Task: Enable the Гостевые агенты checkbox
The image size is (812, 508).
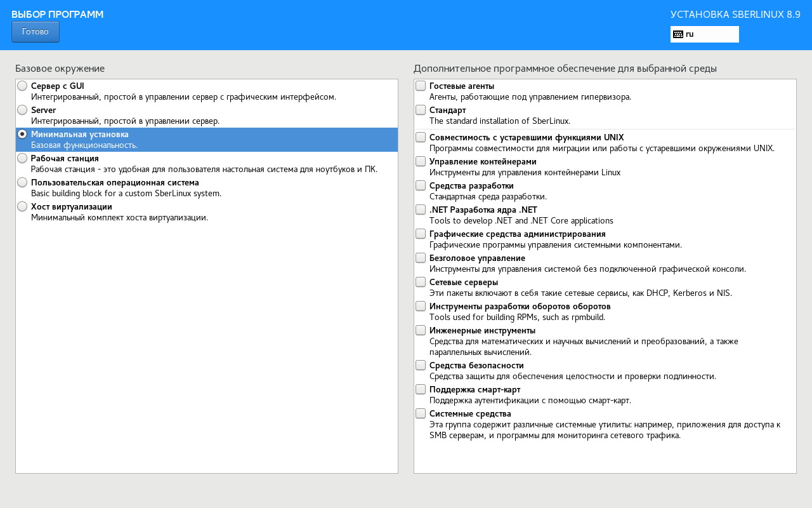Action: click(421, 86)
